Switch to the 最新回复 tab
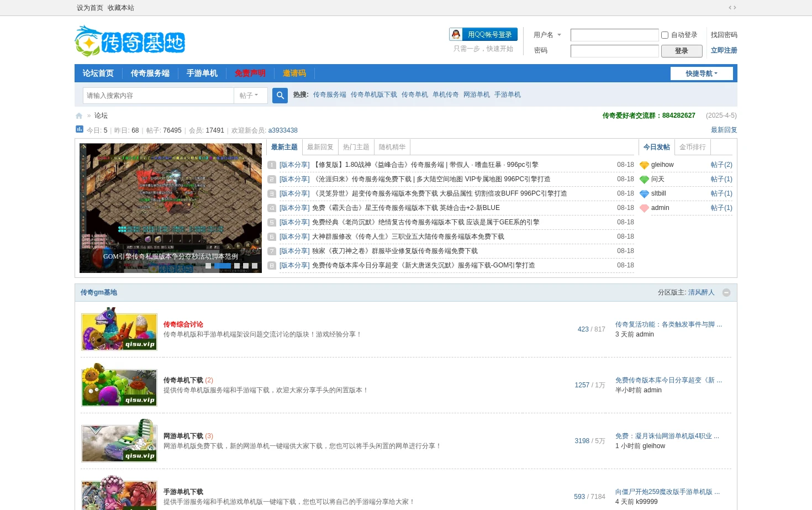The height and width of the screenshot is (510, 812). click(x=320, y=147)
